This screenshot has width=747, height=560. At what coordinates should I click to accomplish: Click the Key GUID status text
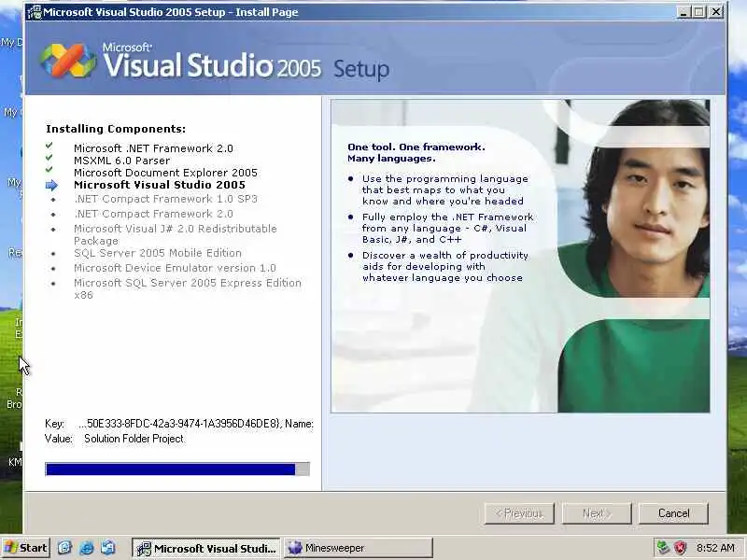(195, 424)
